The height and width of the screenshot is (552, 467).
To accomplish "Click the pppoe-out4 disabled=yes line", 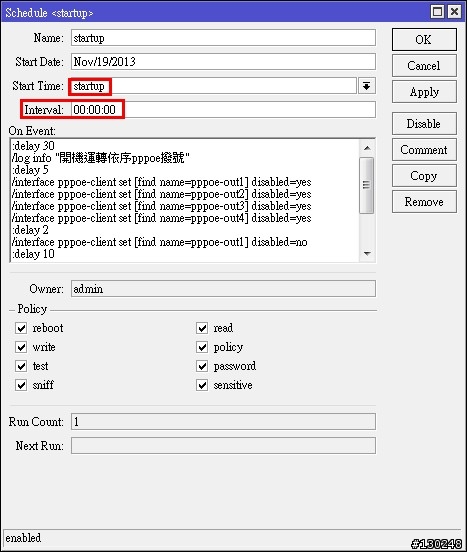I will [162, 218].
